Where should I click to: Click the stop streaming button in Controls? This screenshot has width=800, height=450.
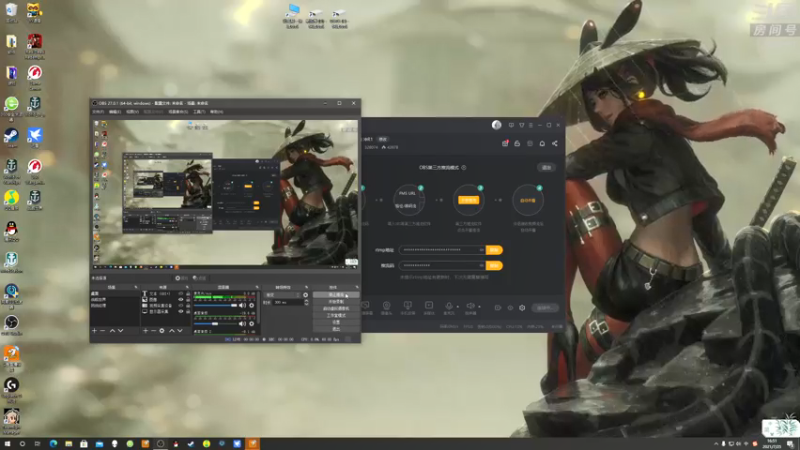click(336, 295)
